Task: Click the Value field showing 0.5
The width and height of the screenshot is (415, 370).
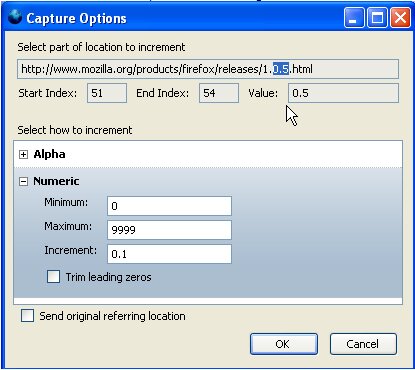Action: click(x=343, y=93)
